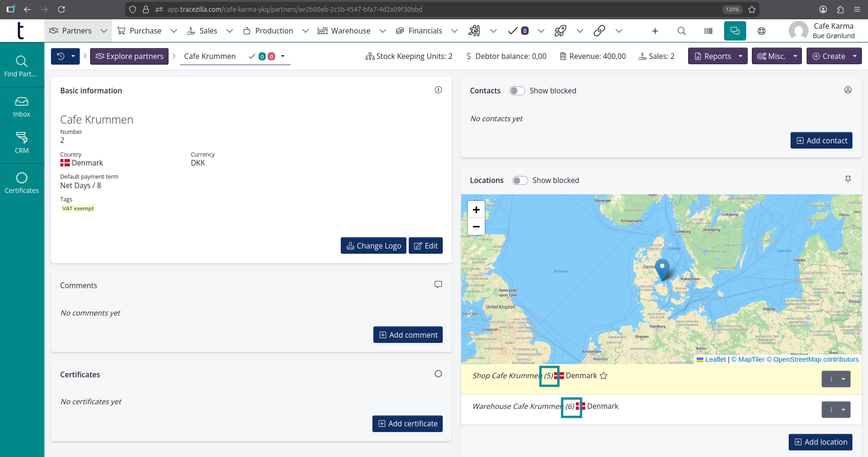Click the CRM funnel icon in the sidebar
868x457 pixels.
22,142
